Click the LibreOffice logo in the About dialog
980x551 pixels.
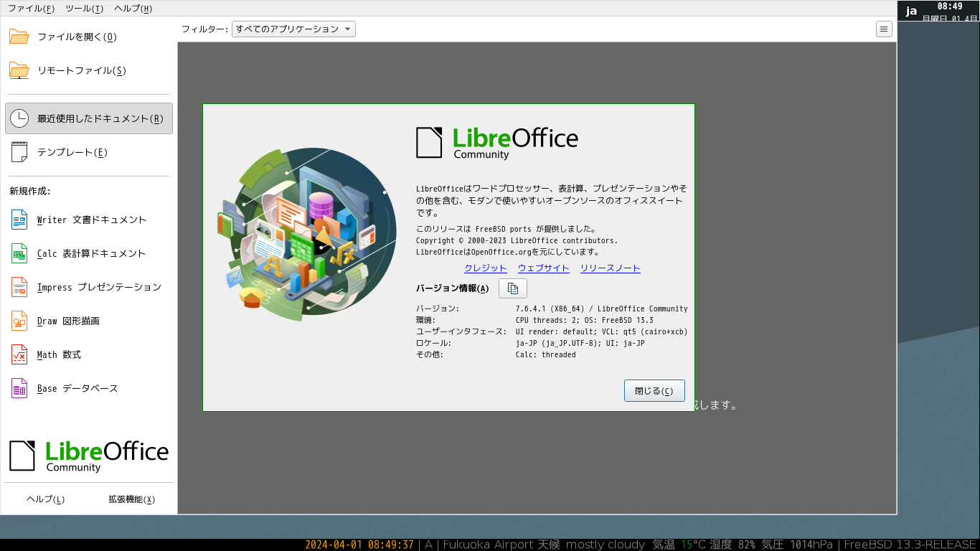pos(497,143)
